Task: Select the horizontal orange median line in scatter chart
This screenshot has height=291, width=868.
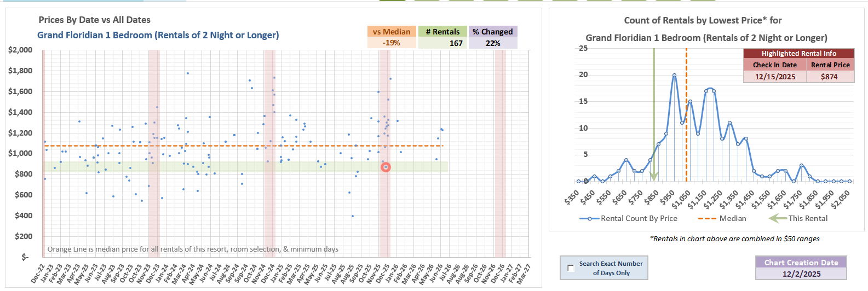Action: point(219,146)
